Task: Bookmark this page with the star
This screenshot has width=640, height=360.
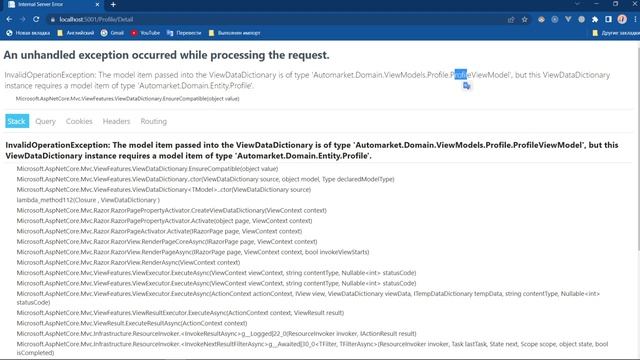Action: (524, 20)
